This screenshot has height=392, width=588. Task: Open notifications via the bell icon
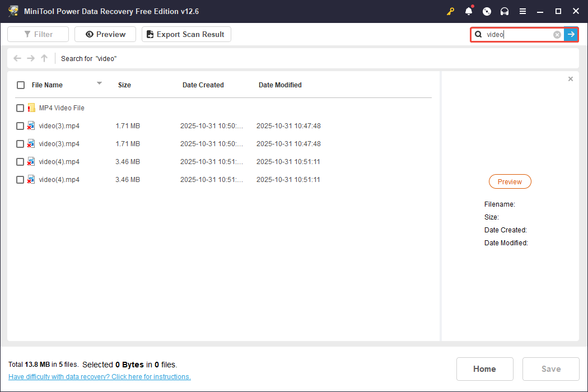point(469,11)
